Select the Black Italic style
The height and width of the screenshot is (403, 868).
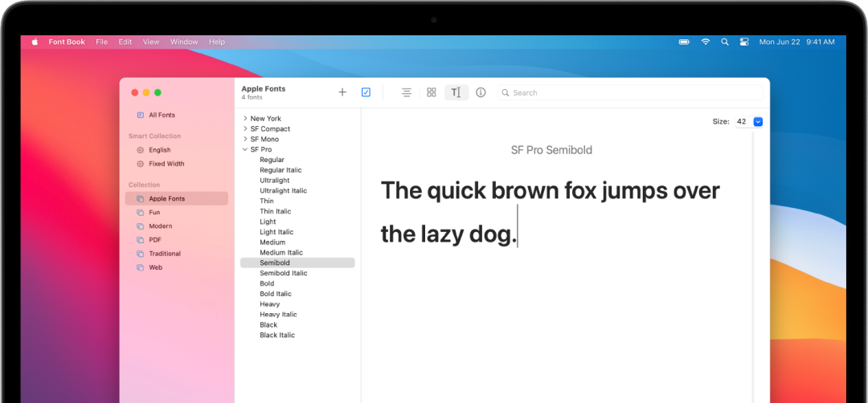(276, 335)
